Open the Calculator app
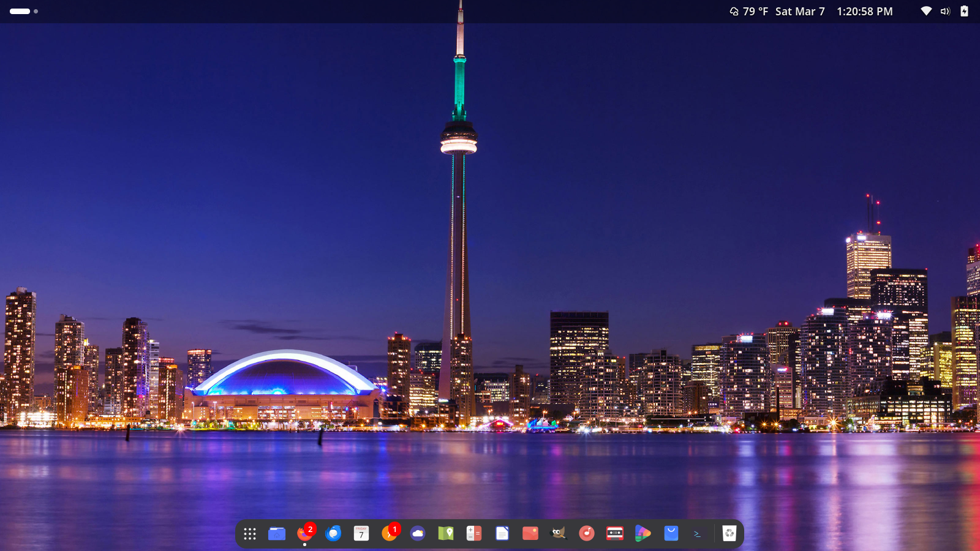 pyautogui.click(x=474, y=534)
